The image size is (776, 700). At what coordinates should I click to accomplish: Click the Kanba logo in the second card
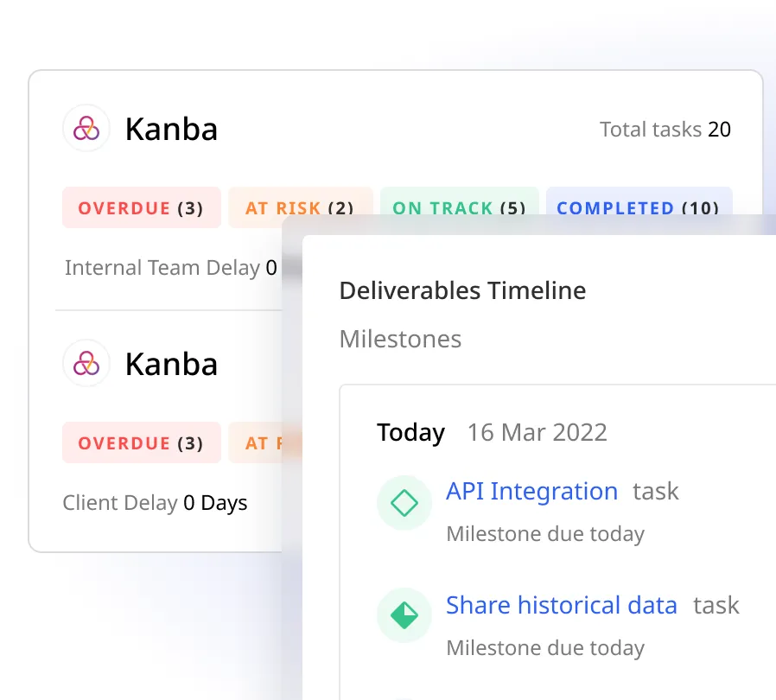(86, 364)
